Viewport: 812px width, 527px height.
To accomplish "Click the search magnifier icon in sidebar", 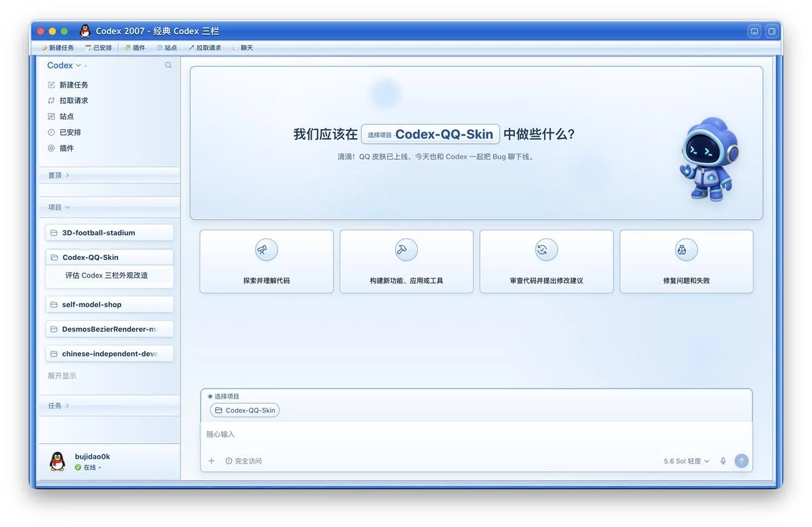I will tap(168, 65).
